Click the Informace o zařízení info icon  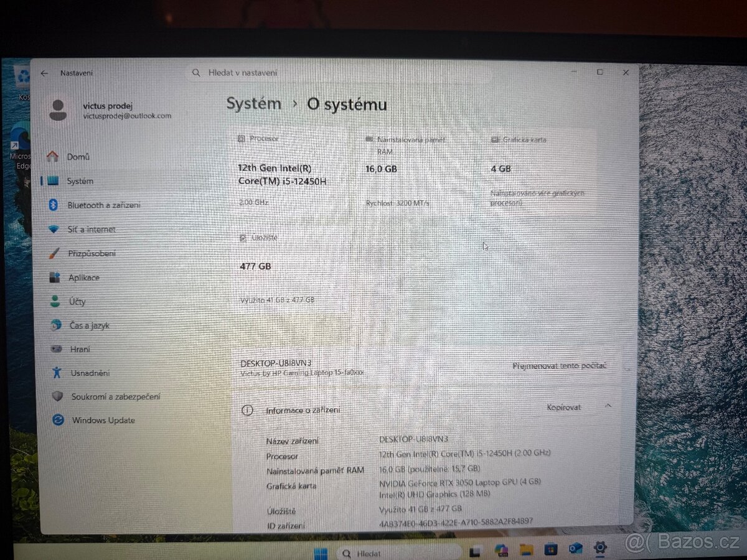click(247, 410)
